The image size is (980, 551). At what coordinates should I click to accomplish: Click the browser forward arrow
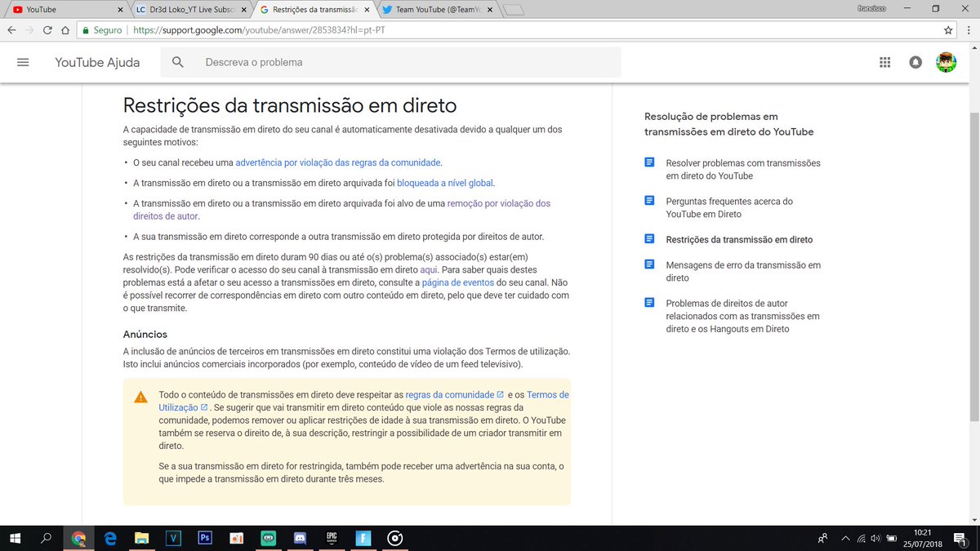pyautogui.click(x=30, y=30)
